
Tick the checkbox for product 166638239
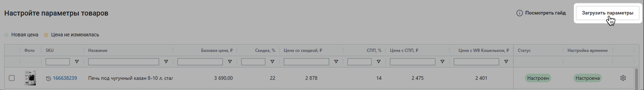[12, 78]
